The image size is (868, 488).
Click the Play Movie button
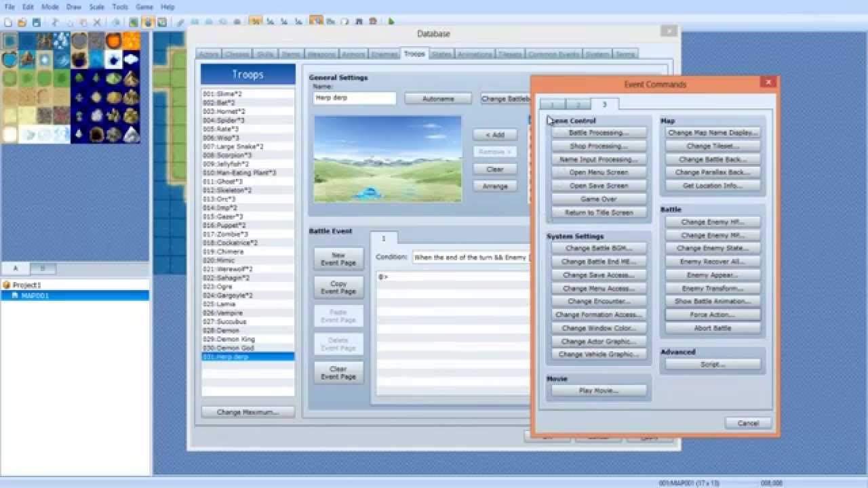[x=599, y=390]
